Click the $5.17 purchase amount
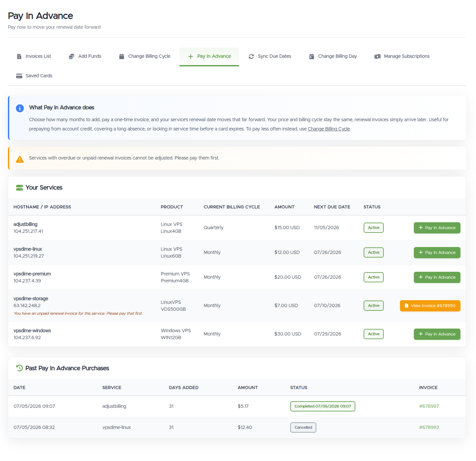The width and height of the screenshot is (476, 461). tap(243, 406)
